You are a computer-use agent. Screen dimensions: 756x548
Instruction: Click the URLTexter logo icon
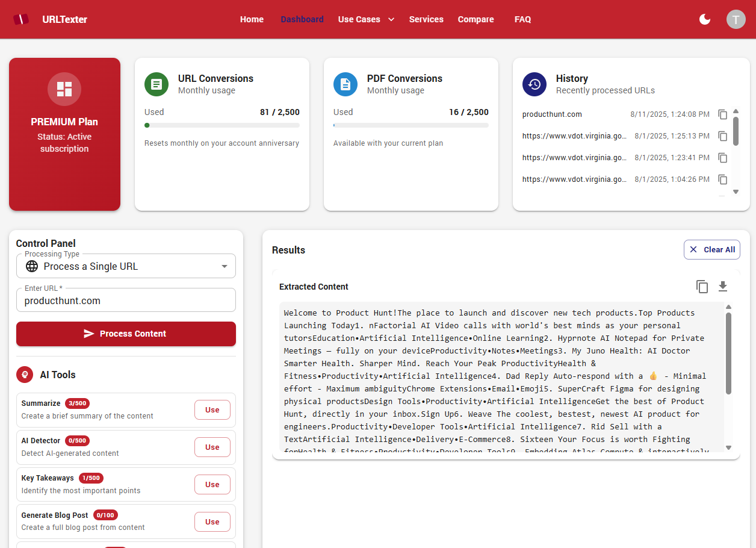[21, 19]
